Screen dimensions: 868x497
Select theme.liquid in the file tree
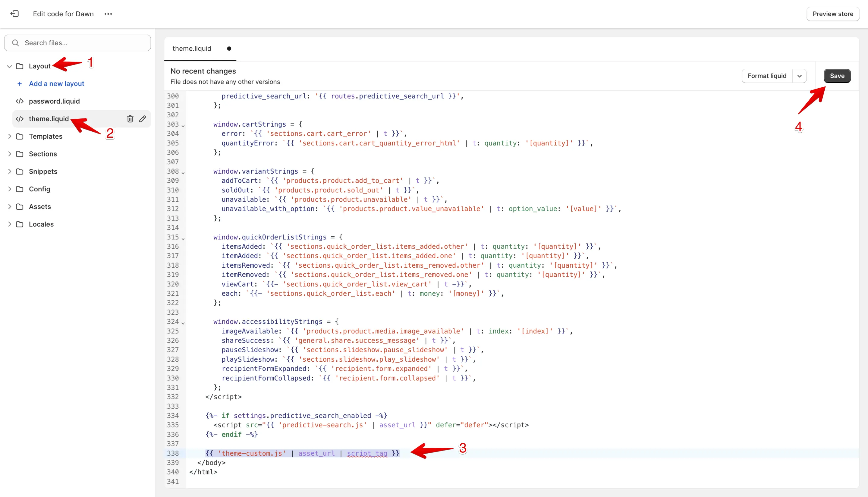click(49, 119)
